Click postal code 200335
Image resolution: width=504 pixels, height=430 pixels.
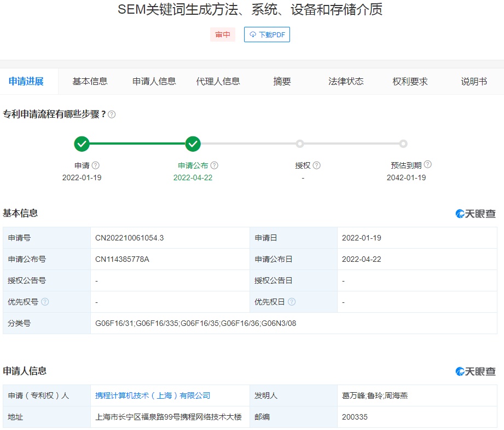[355, 417]
